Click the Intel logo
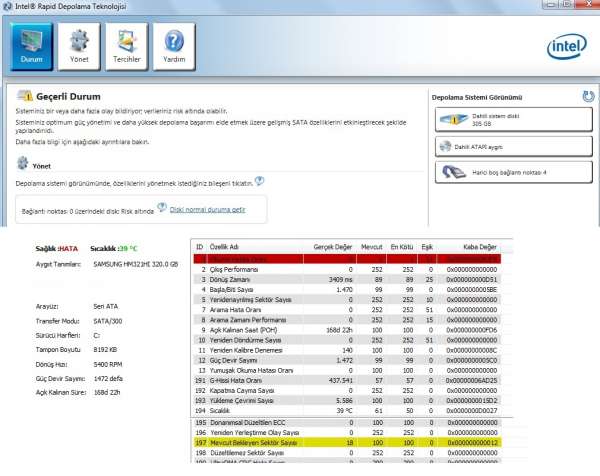This screenshot has height=476, width=600. [x=567, y=46]
